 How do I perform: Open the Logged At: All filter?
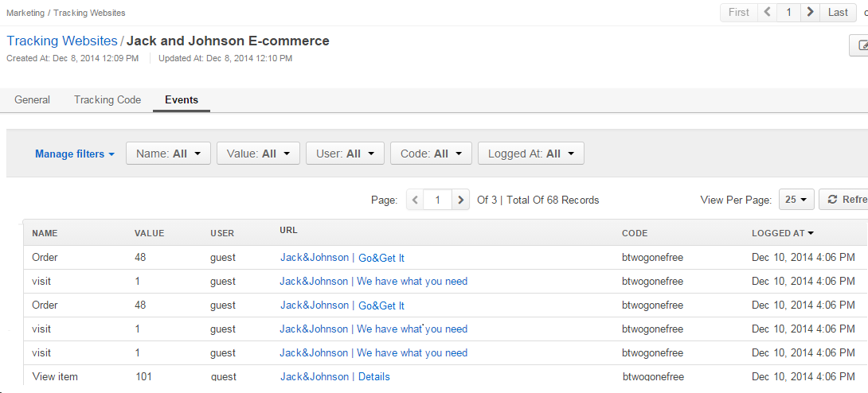[x=530, y=154]
